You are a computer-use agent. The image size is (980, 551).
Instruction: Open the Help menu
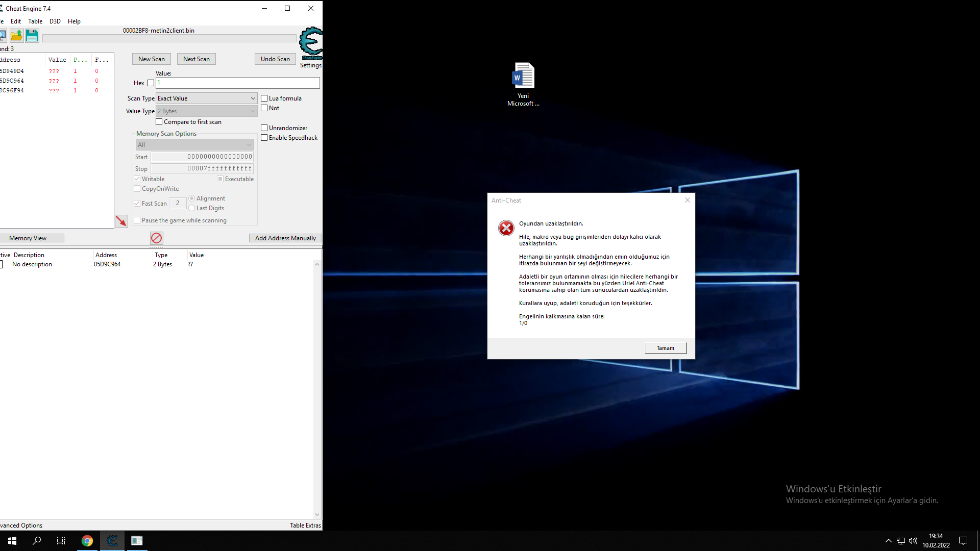(74, 21)
